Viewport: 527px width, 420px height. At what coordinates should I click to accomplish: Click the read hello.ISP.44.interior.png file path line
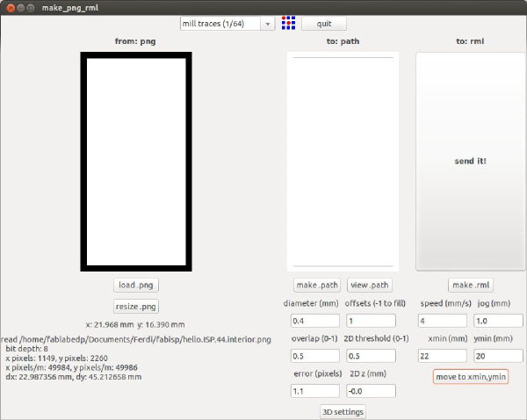coord(136,339)
